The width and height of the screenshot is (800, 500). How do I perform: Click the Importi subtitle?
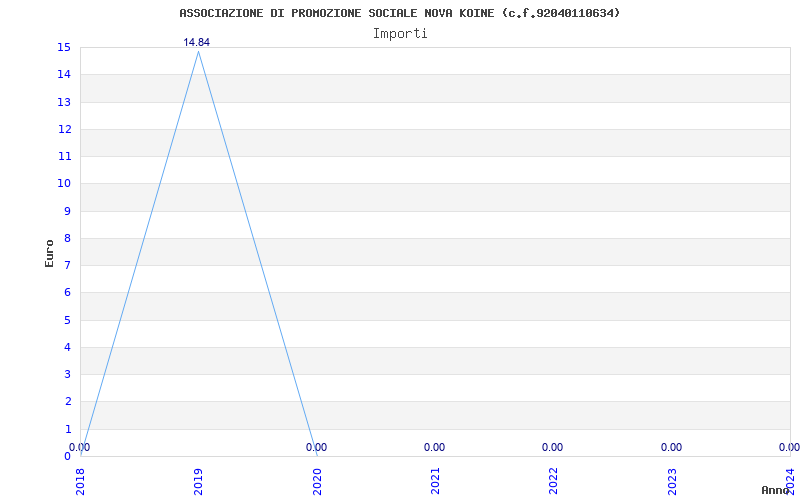[x=400, y=33]
